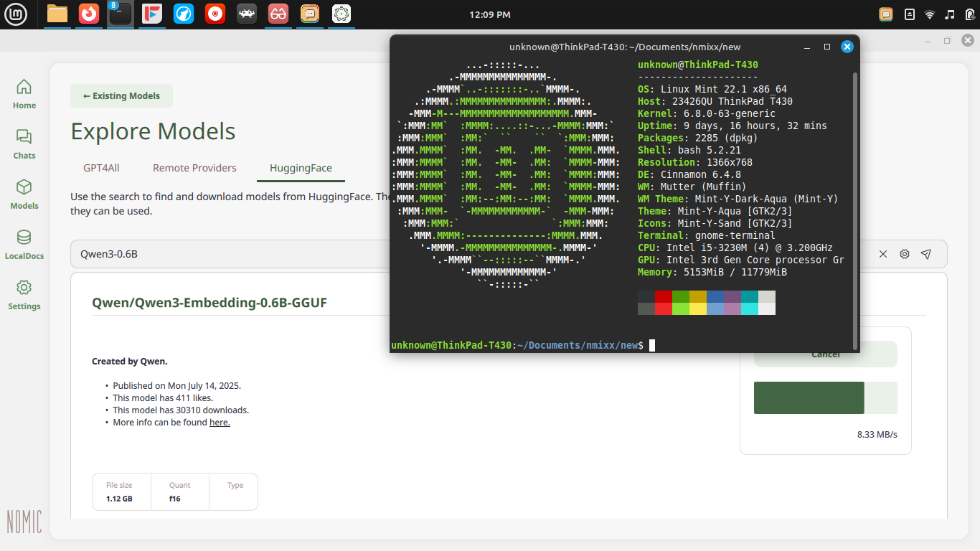Viewport: 980px width, 551px height.
Task: Click the 'Icons: Mint-Y-Sand [GTK2/3]' line
Action: pyautogui.click(x=715, y=223)
